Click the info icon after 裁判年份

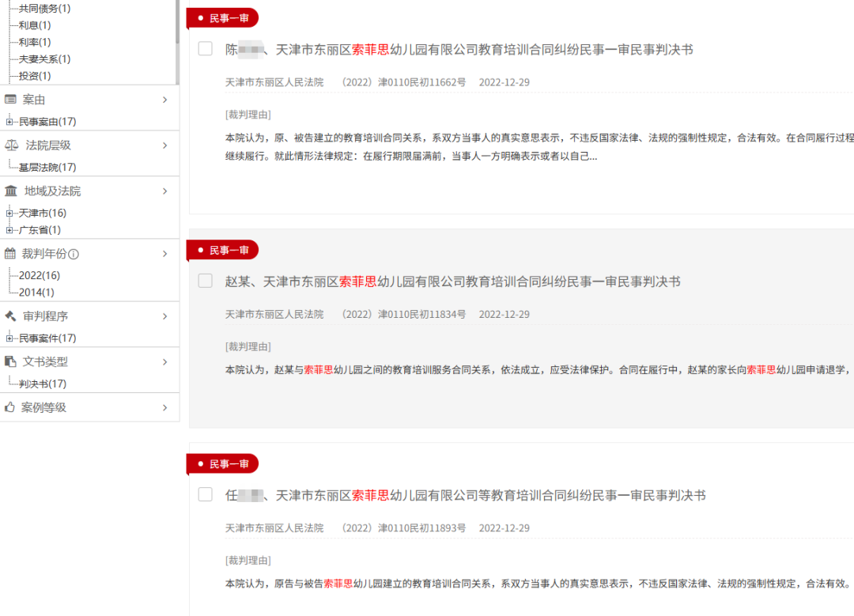[74, 255]
